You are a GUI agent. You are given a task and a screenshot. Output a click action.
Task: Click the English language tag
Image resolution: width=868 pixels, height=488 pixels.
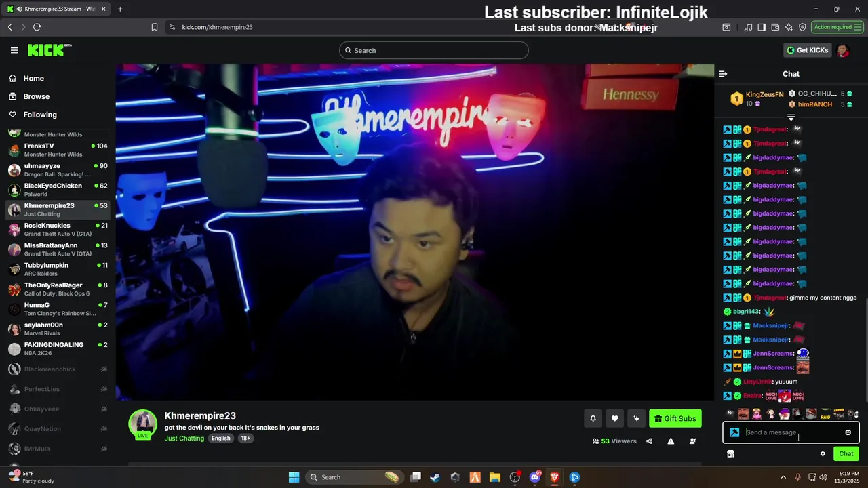click(220, 439)
